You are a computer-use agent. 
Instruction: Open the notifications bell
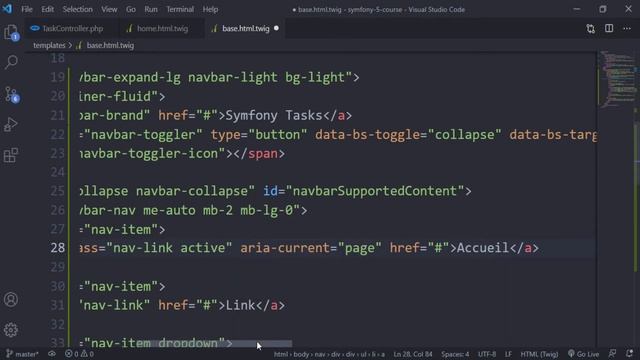(630, 354)
